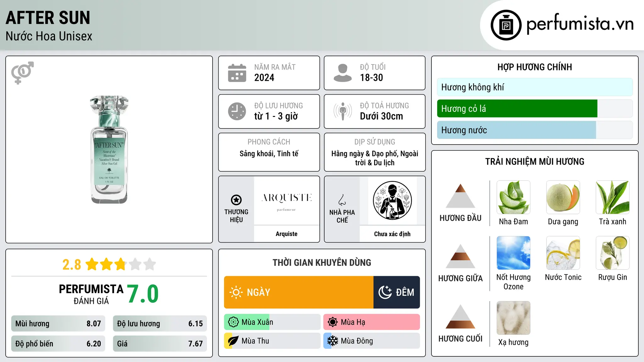Click the Độ lưu hương 6.15 score row

click(x=160, y=324)
